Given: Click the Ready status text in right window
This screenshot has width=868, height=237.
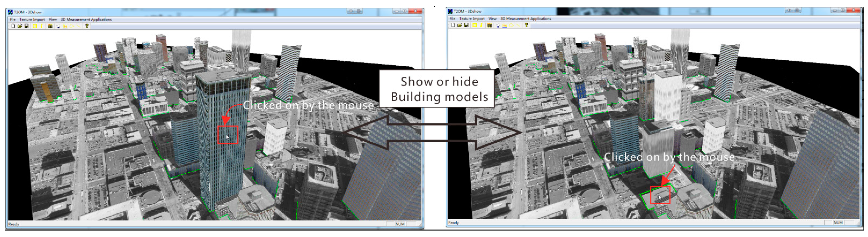Looking at the screenshot, I should [453, 222].
